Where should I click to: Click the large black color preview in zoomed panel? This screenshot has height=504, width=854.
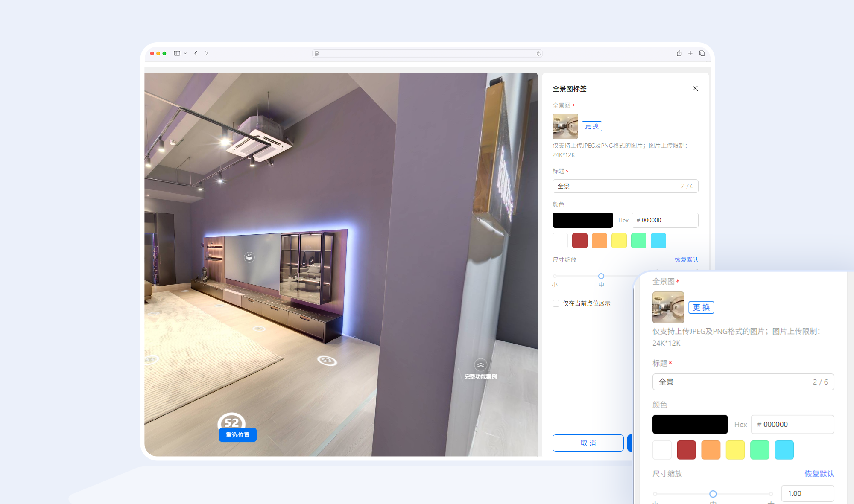point(690,425)
